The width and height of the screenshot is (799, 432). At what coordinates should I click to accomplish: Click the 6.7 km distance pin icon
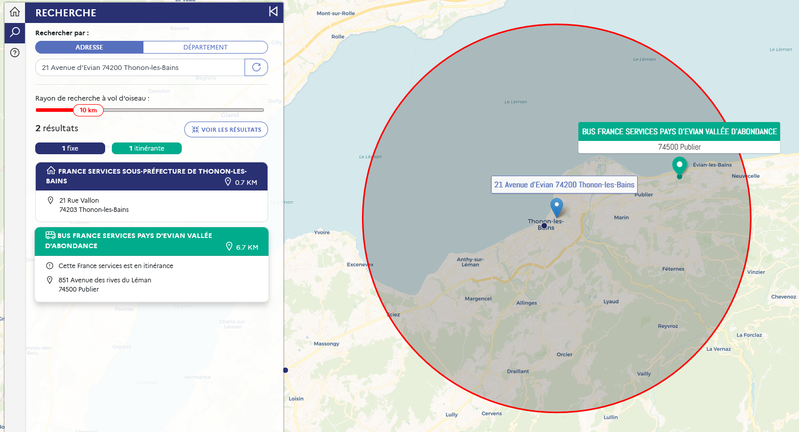tap(228, 246)
